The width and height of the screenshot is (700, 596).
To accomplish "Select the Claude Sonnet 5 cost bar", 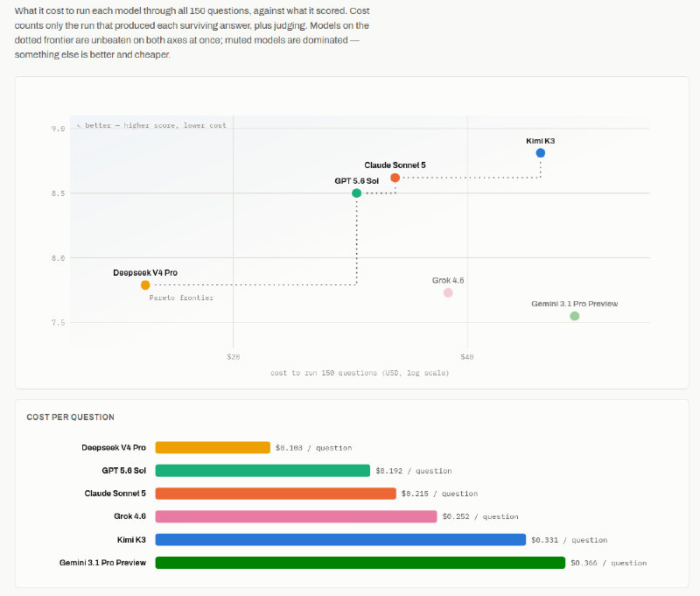I will tap(276, 494).
